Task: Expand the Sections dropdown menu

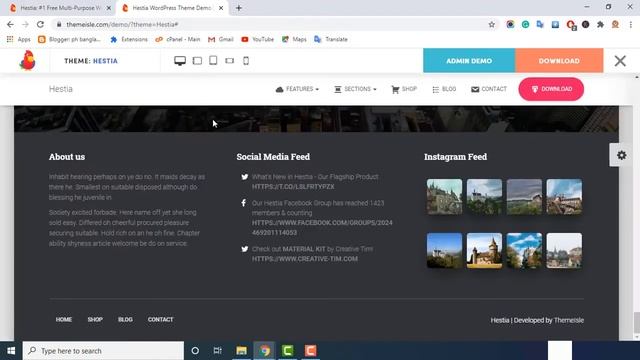Action: [x=355, y=89]
